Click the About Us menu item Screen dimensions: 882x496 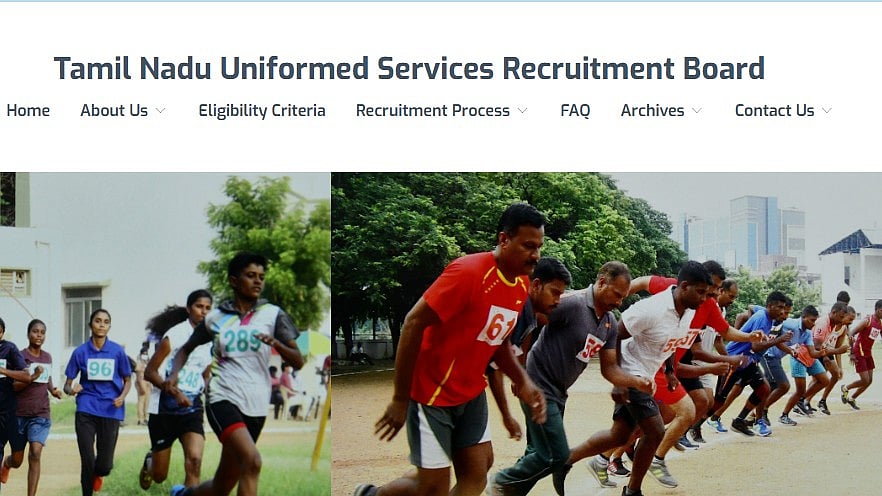click(114, 110)
